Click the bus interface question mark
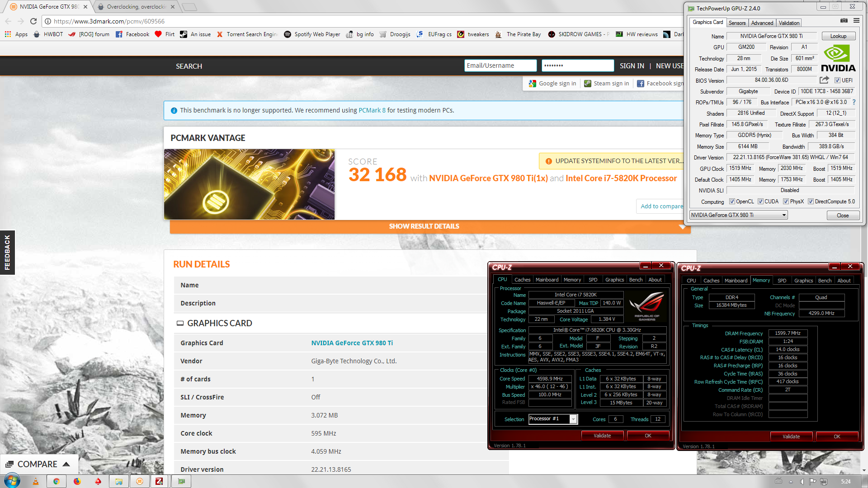The height and width of the screenshot is (488, 868). [x=854, y=102]
